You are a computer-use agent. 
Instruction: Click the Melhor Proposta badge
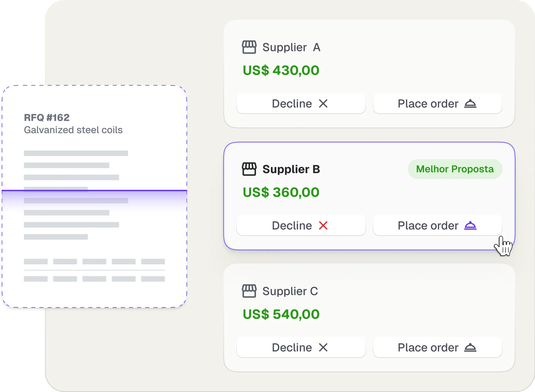click(x=455, y=169)
